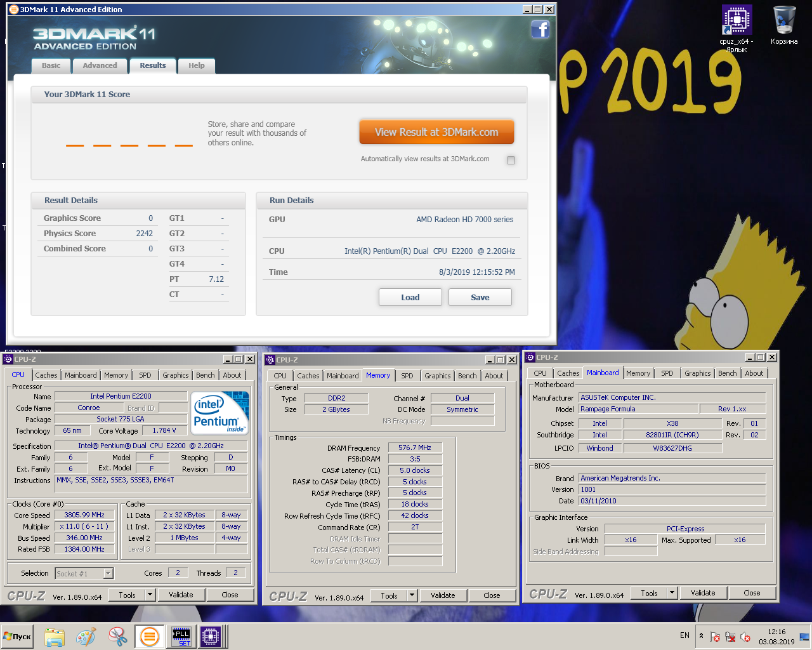The image size is (812, 650).
Task: Expand Tools dropdown arrow in Memory tab window
Action: (412, 595)
